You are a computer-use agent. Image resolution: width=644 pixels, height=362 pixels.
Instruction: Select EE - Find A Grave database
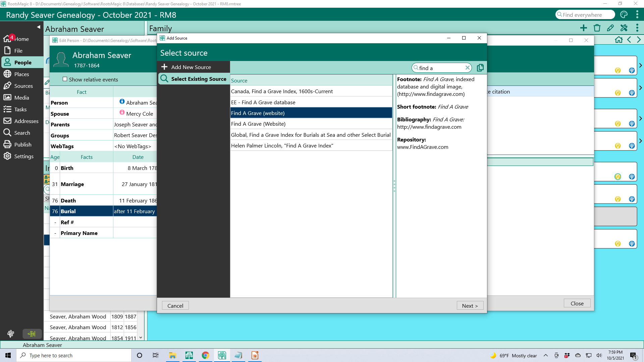(x=311, y=102)
